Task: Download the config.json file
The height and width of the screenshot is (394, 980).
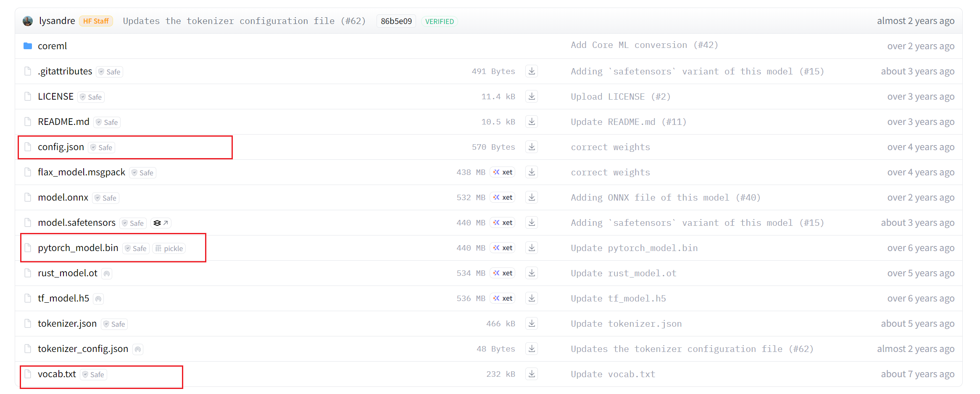Action: click(x=531, y=147)
